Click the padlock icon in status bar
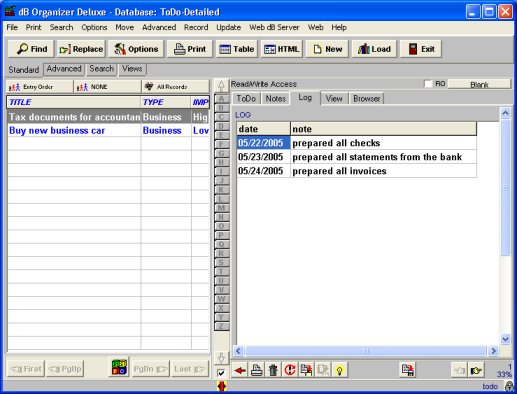Screen dimensions: 517x394 (x=509, y=386)
